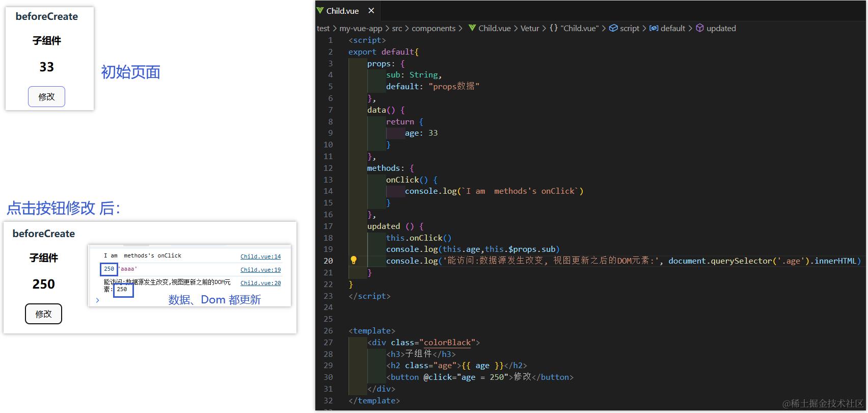Click the 'aaaa' string in the console output
This screenshot has height=413, width=868.
coord(128,269)
